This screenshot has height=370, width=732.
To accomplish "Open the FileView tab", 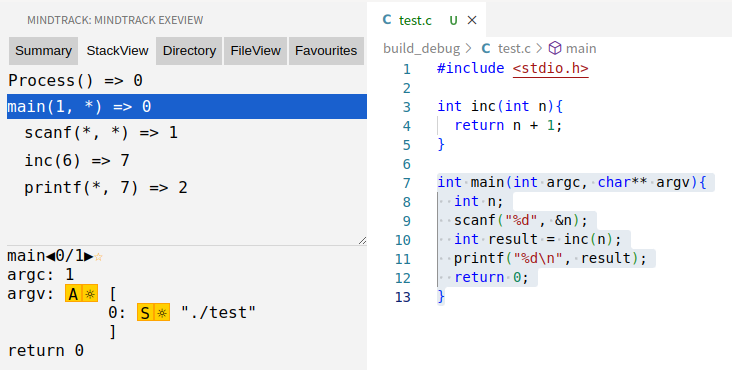I will [x=255, y=51].
